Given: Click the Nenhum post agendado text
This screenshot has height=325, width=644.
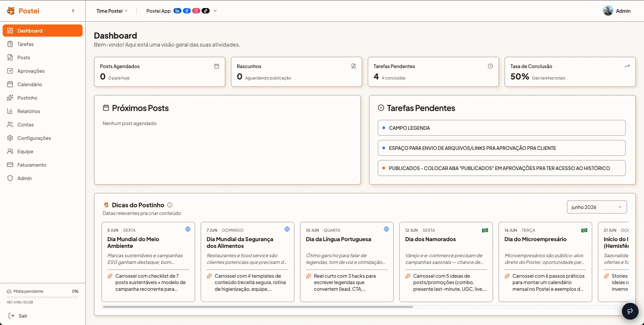Looking at the screenshot, I should (129, 123).
